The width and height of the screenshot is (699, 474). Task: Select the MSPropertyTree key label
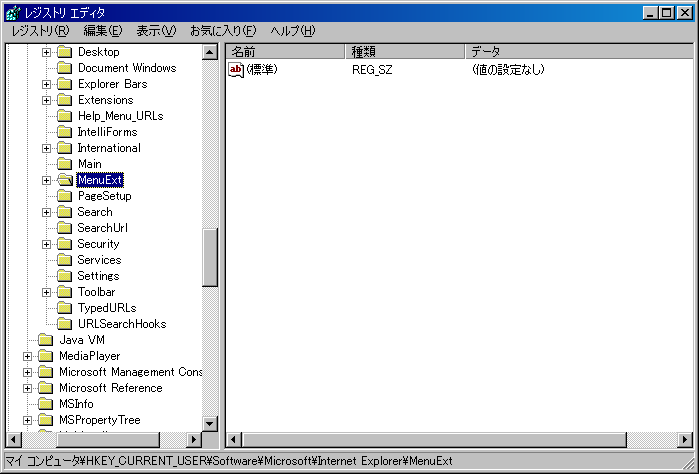point(100,420)
